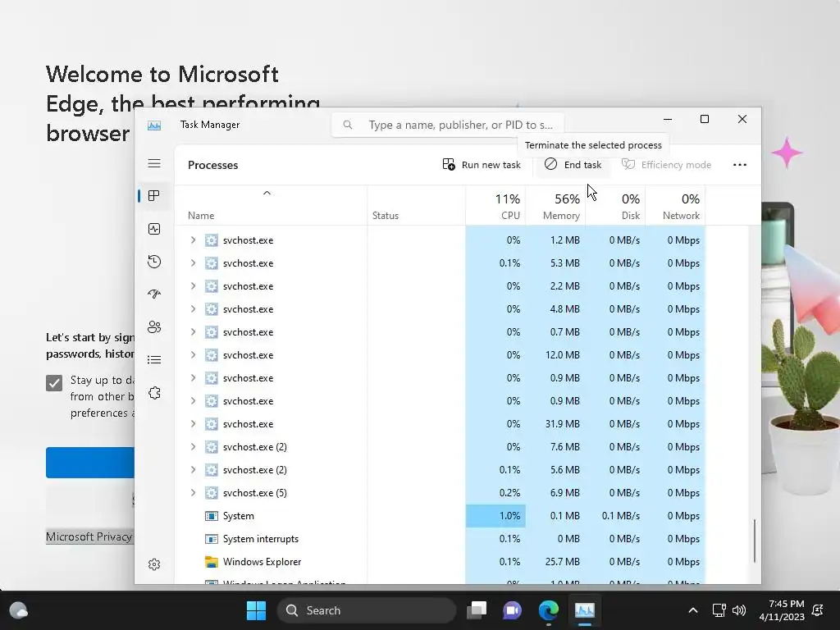The width and height of the screenshot is (840, 630).
Task: Click the 1.0% CPU cell for System
Action: tap(495, 516)
